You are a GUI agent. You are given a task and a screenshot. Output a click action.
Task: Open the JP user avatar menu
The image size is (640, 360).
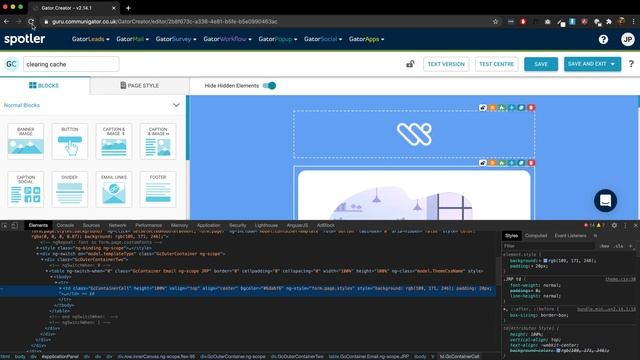628,39
